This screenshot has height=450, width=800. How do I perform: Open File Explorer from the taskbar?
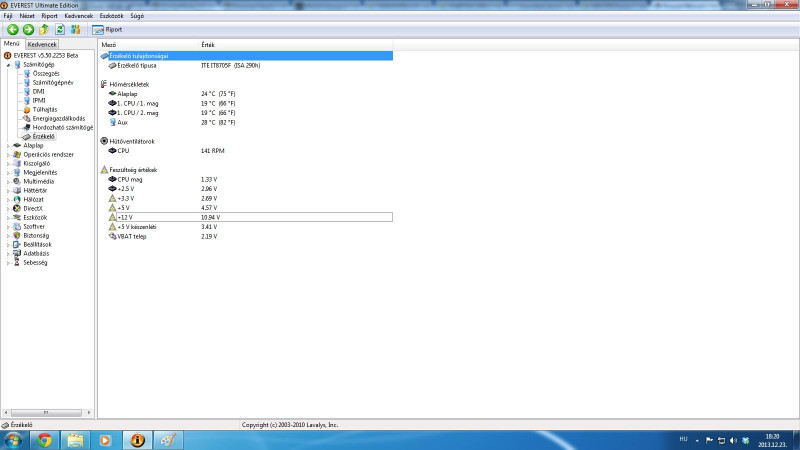[x=75, y=440]
